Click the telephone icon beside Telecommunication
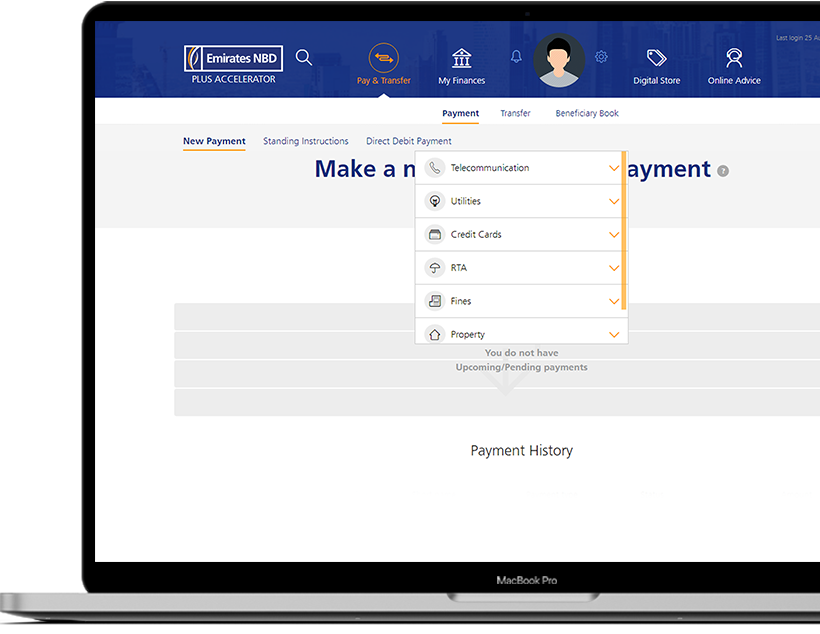This screenshot has width=820, height=634. (x=435, y=167)
